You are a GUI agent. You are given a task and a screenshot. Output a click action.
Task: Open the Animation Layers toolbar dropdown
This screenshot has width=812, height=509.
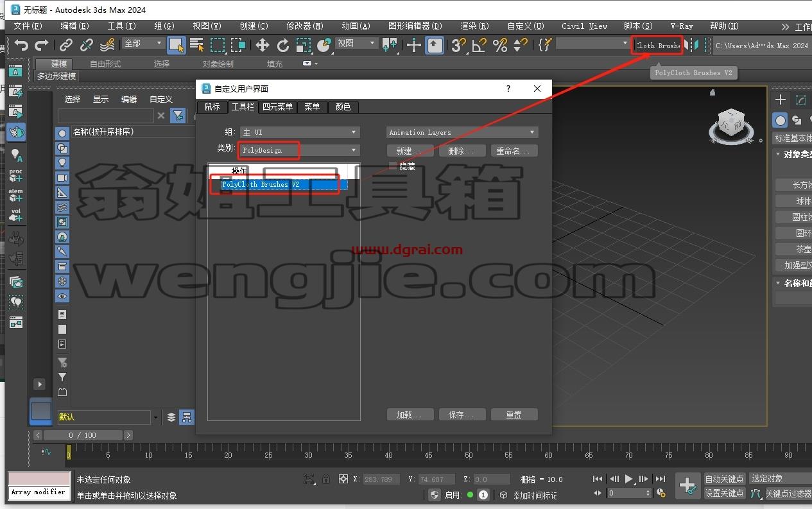point(462,132)
